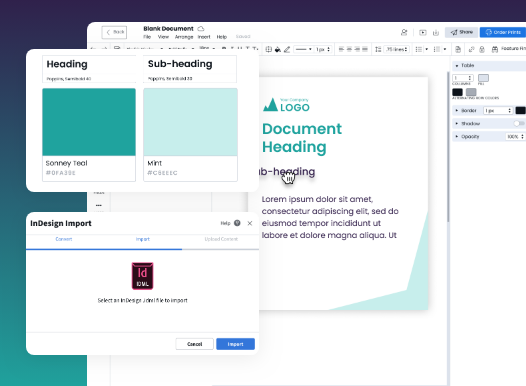Choose the fill color paint bucket
The height and width of the screenshot is (386, 526).
pos(277,49)
